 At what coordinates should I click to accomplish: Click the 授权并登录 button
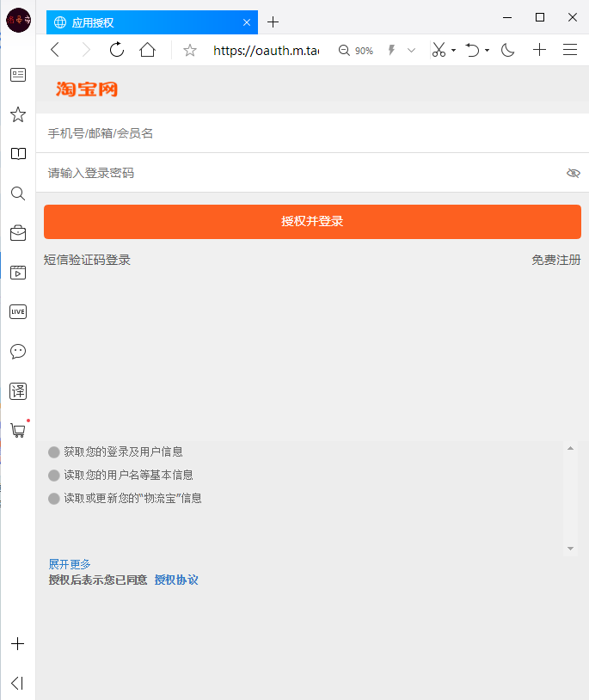[x=312, y=222]
